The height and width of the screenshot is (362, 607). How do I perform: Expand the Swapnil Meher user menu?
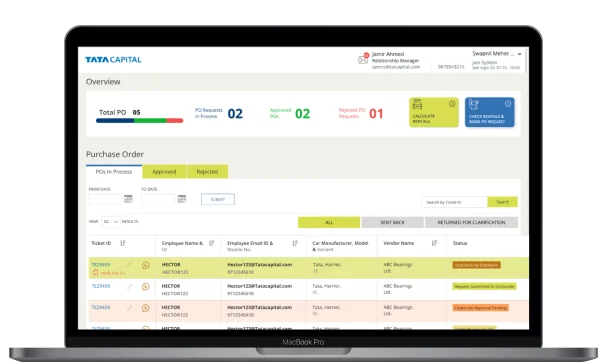(520, 54)
